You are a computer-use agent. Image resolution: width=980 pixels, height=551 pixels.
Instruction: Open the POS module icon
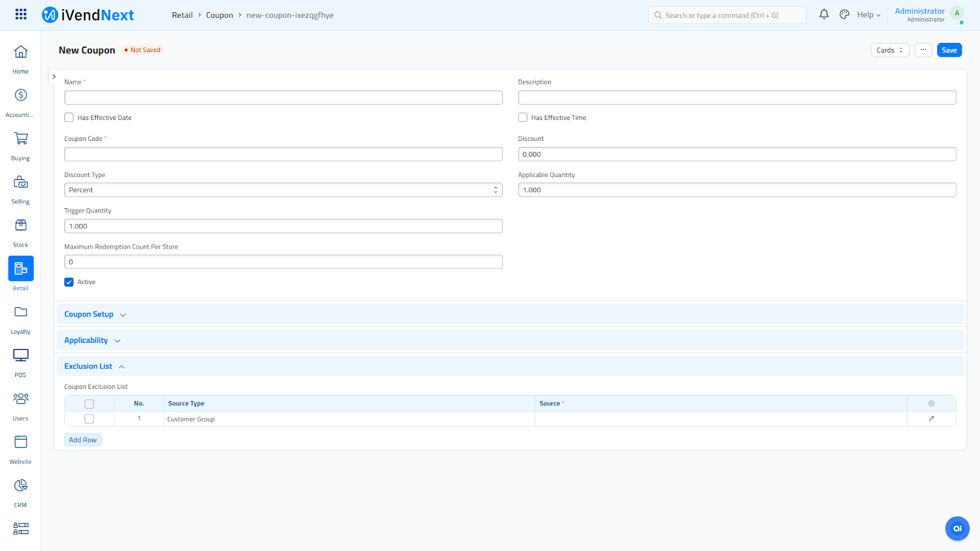tap(20, 356)
